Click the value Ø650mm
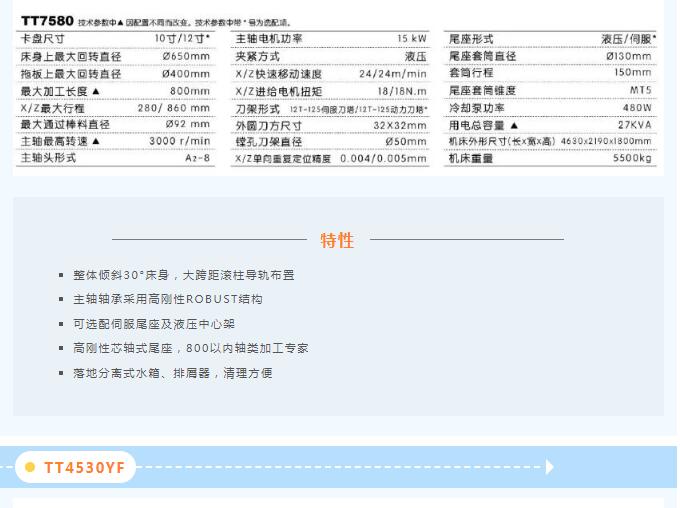680x508 pixels. 186,56
